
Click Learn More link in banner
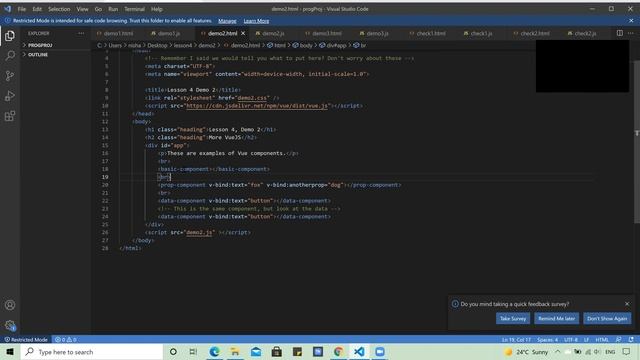(x=256, y=21)
